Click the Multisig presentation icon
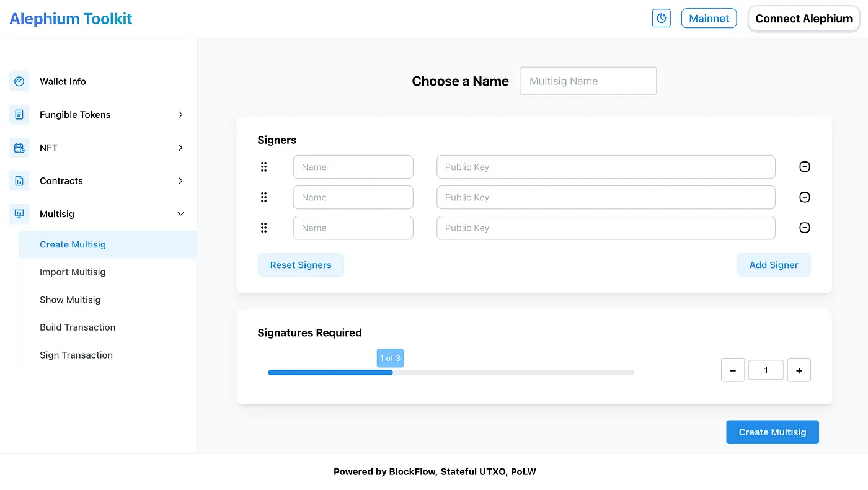 coord(19,214)
